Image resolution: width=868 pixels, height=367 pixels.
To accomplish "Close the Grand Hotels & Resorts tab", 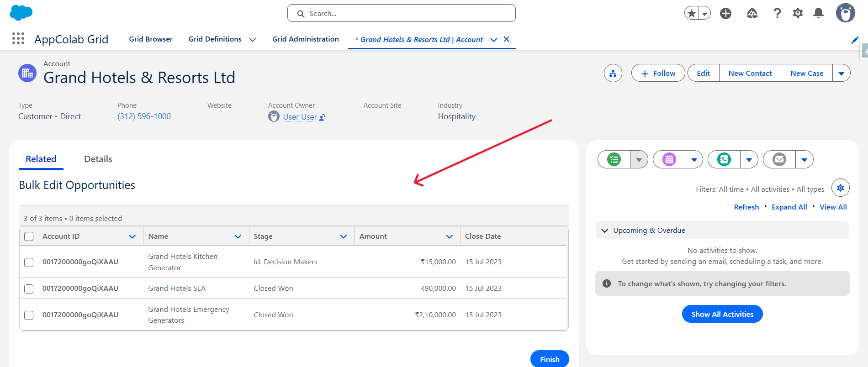I will coord(506,39).
